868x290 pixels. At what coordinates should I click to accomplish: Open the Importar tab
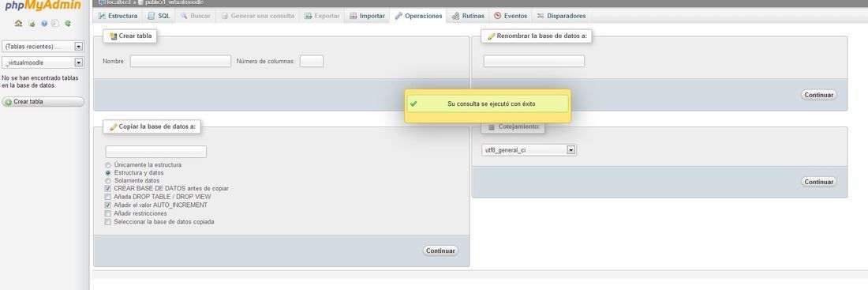(367, 16)
